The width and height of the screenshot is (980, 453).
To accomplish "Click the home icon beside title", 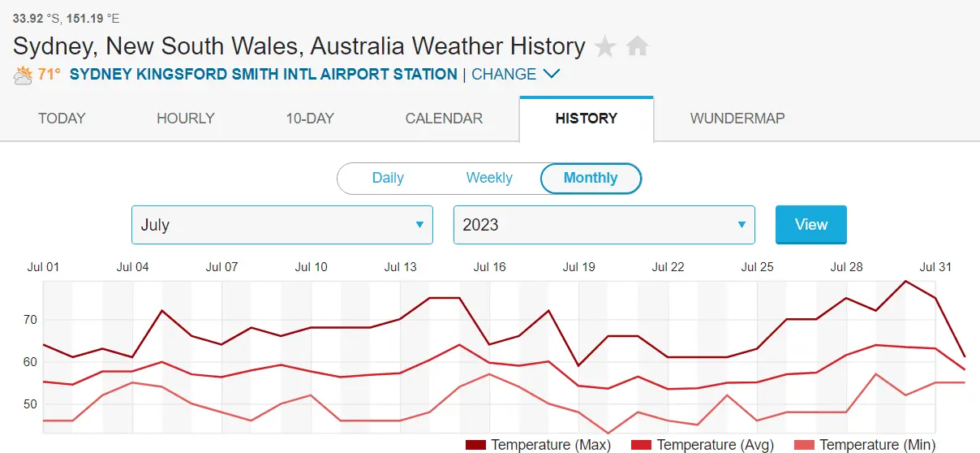I will click(638, 47).
